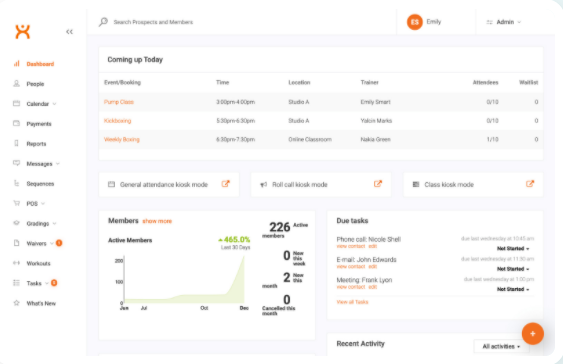This screenshot has height=364, width=563.
Task: Open All activities dropdown
Action: click(501, 346)
